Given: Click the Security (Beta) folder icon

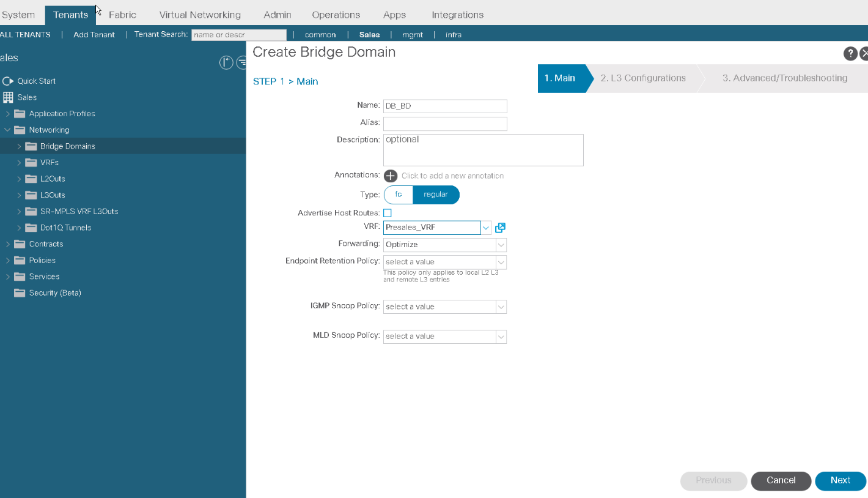Looking at the screenshot, I should (20, 293).
